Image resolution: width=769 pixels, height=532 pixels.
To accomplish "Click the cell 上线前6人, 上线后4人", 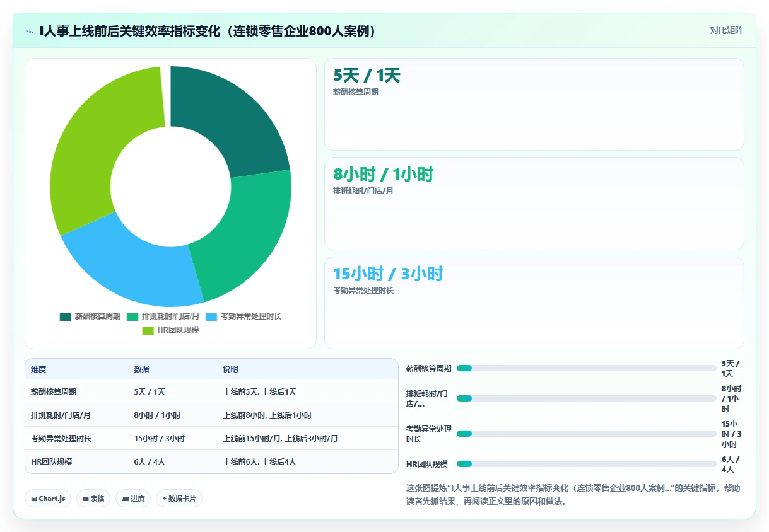I will click(260, 462).
